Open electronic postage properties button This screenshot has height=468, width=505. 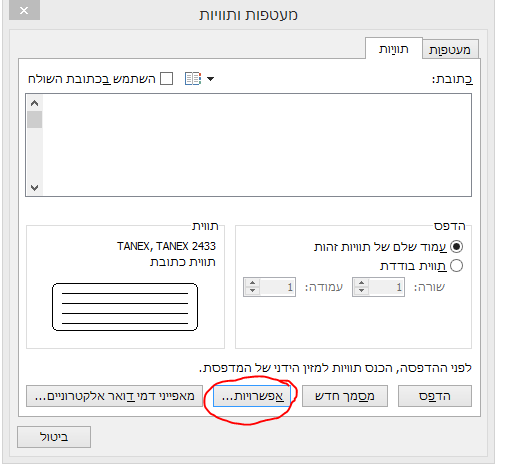pos(114,396)
